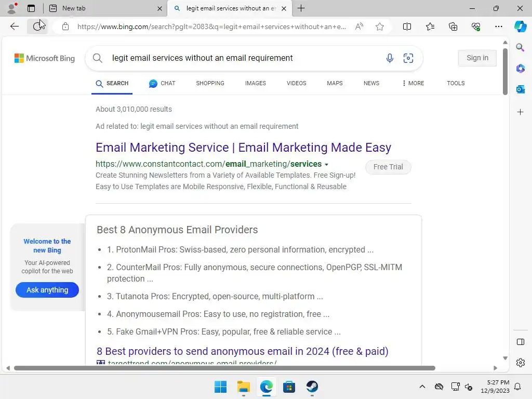Open the browser profile icon

coord(12,8)
